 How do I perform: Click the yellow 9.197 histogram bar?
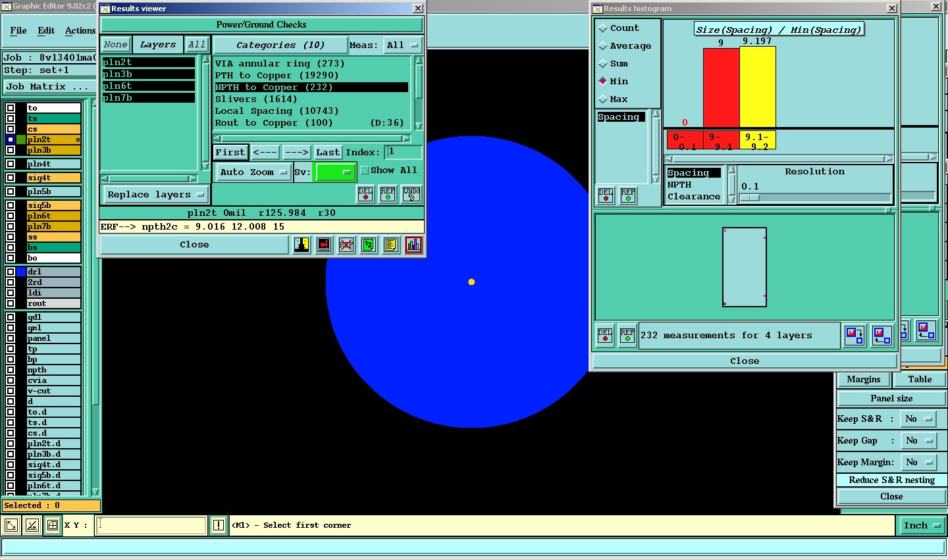click(x=758, y=87)
